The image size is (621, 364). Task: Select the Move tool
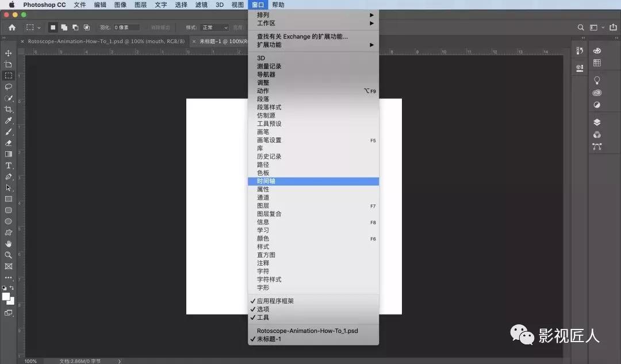click(8, 54)
